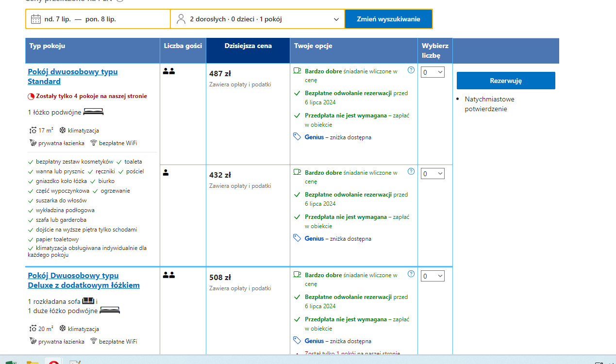
Task: Click the date range field 7–8 lip.
Action: click(98, 19)
